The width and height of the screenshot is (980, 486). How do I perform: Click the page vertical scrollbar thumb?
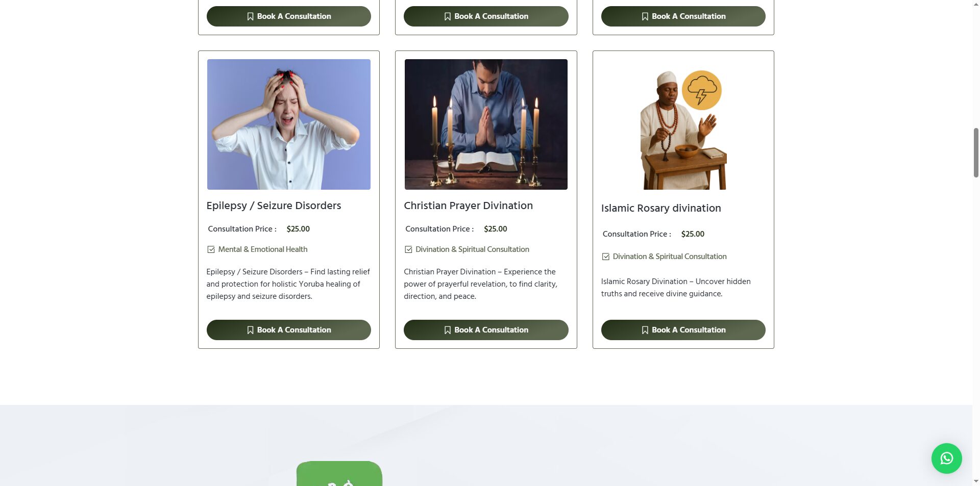976,152
